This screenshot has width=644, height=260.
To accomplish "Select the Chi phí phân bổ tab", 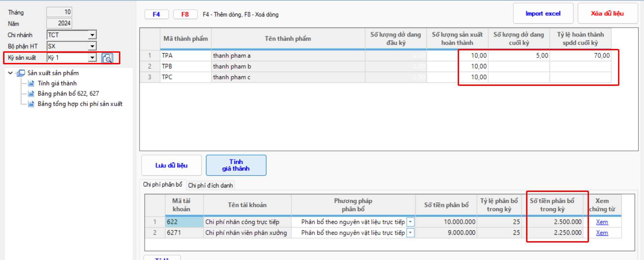I will point(162,185).
